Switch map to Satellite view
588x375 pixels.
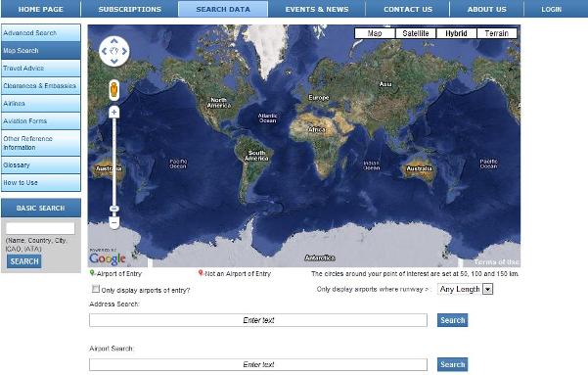416,33
